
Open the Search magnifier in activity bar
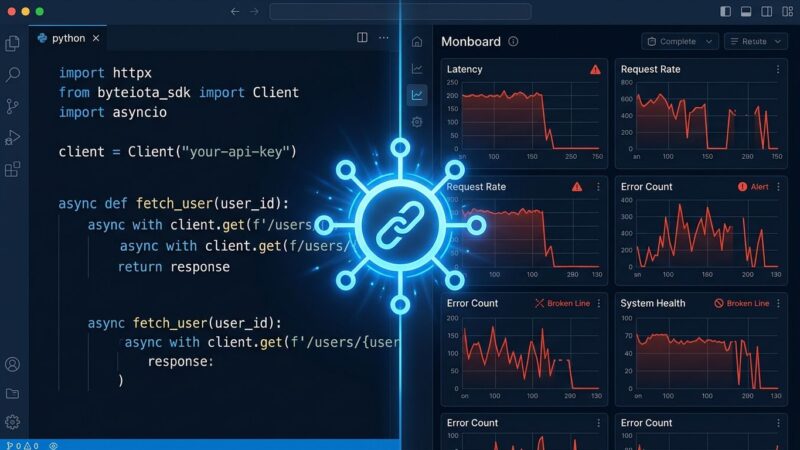click(x=13, y=74)
